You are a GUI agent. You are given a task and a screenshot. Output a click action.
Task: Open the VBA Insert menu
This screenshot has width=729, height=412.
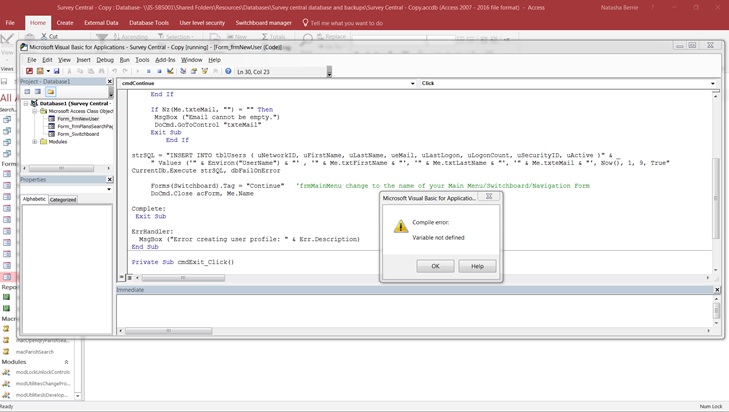(x=83, y=60)
